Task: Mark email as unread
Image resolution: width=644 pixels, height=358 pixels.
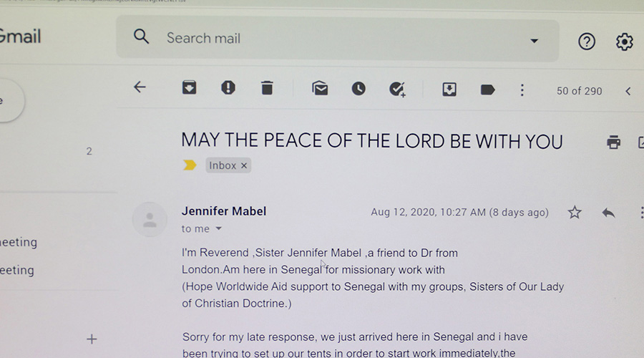Action: [320, 88]
